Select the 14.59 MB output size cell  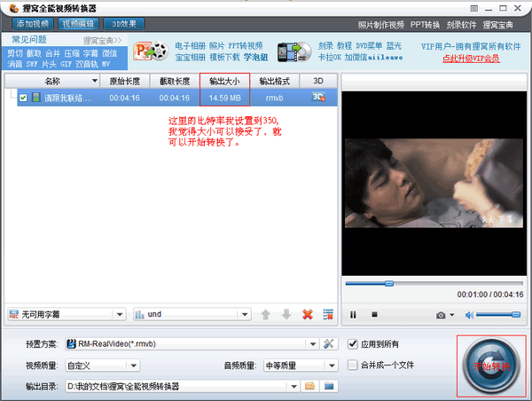click(224, 98)
